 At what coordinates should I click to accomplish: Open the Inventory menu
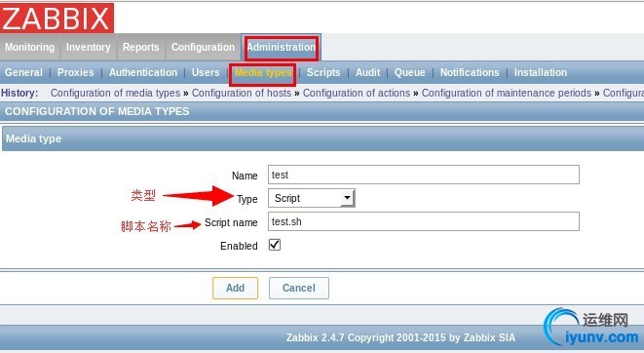[89, 47]
